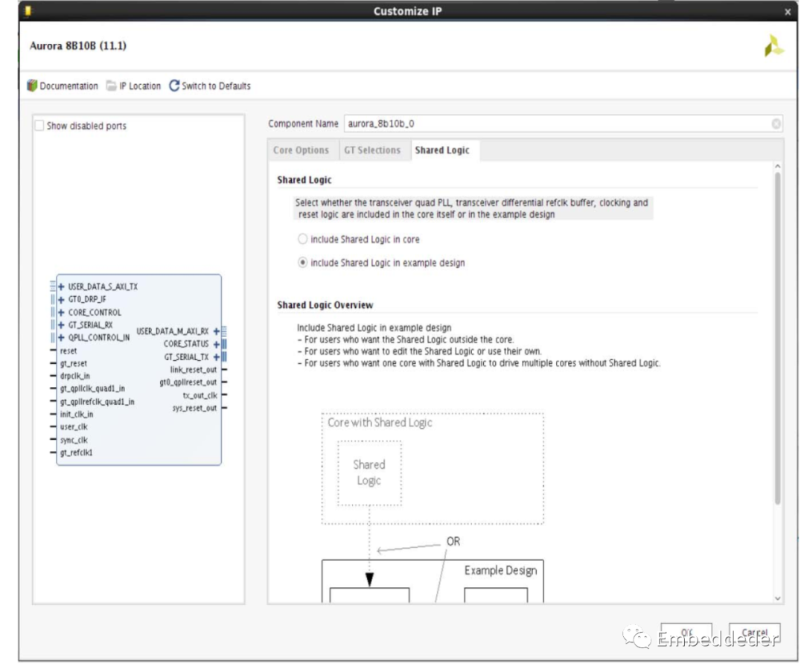Screen dimensions: 804x672
Task: Expand GT_SERIAL_RX interface
Action: [x=61, y=325]
